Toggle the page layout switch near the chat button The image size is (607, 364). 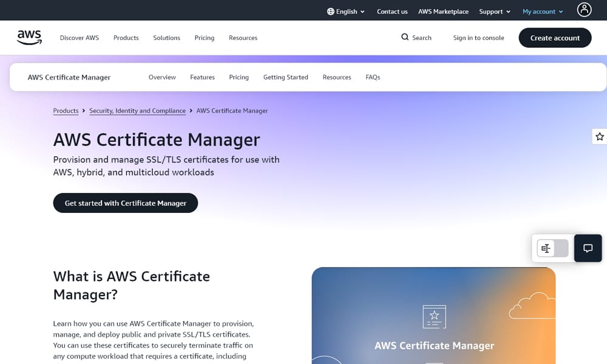552,248
